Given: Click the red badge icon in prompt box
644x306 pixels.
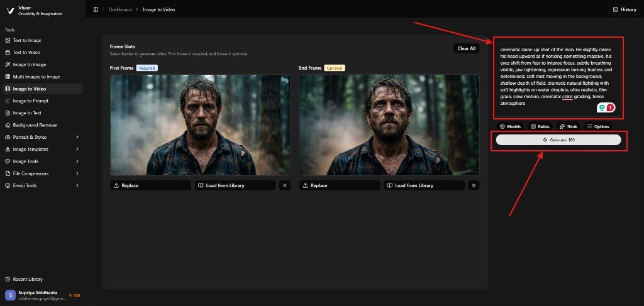Looking at the screenshot, I should tap(610, 108).
